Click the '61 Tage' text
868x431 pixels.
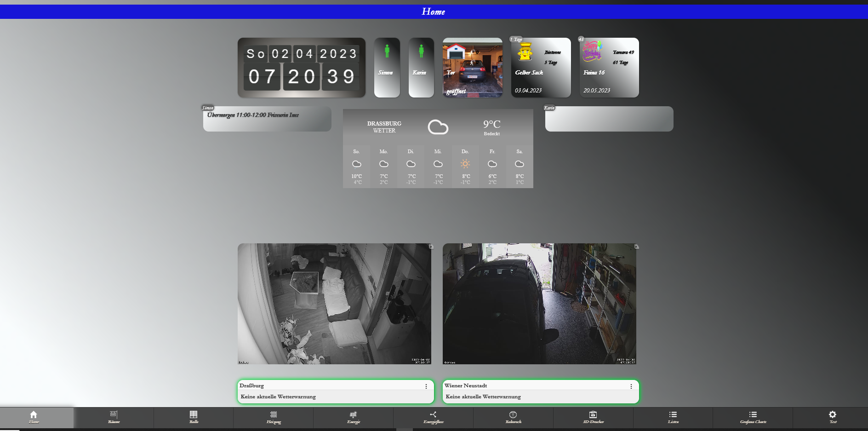[620, 63]
